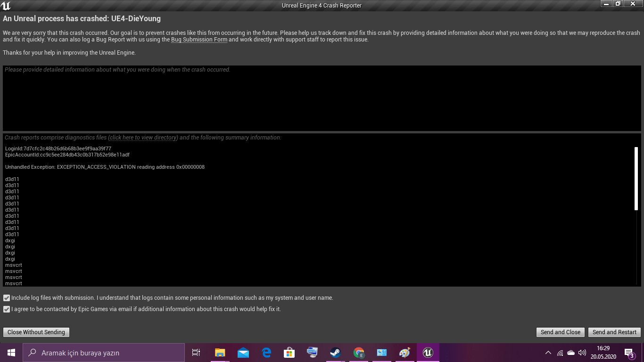Click the heading 'An Unreal process has crashed'
Viewport: 644px width, 362px height.
point(82,19)
